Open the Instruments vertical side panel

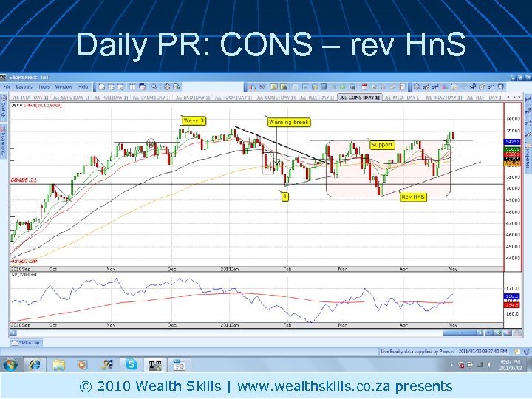pyautogui.click(x=4, y=141)
